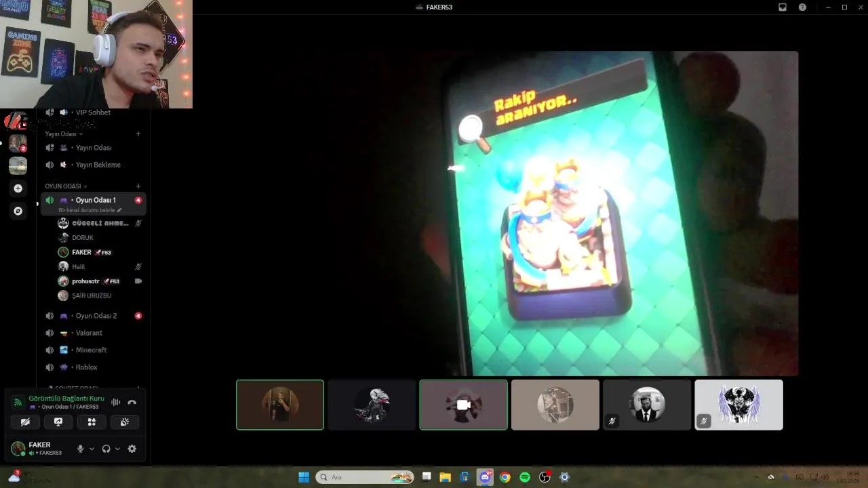Add a server plus button
The height and width of the screenshot is (488, 868).
(x=18, y=188)
